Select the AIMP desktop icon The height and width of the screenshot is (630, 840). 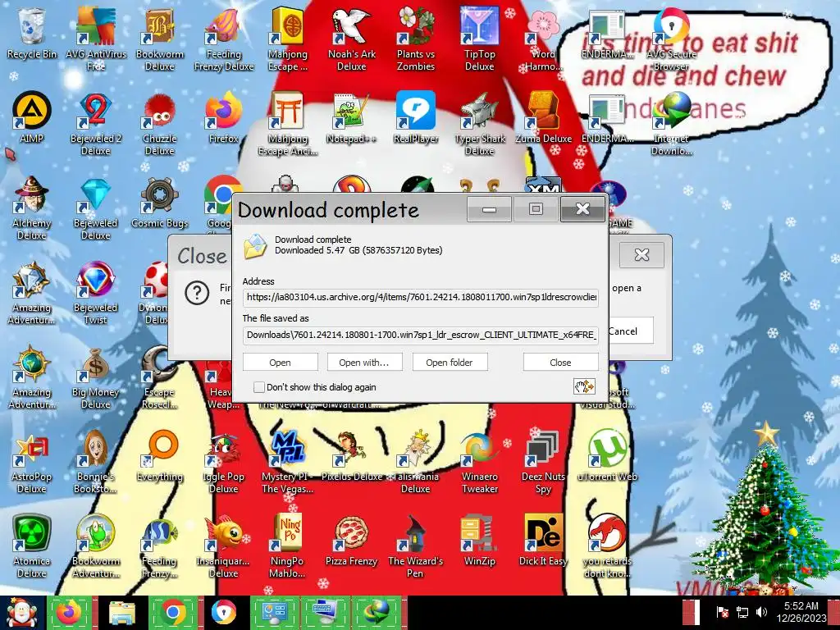32,116
